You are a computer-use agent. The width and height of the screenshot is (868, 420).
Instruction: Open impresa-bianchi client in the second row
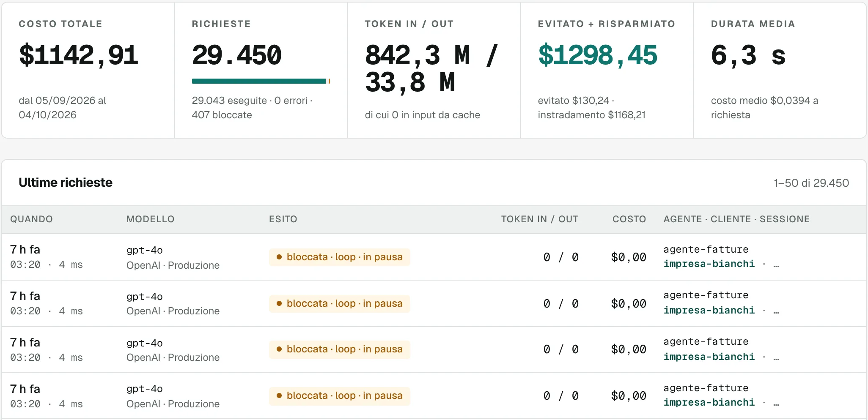(709, 311)
